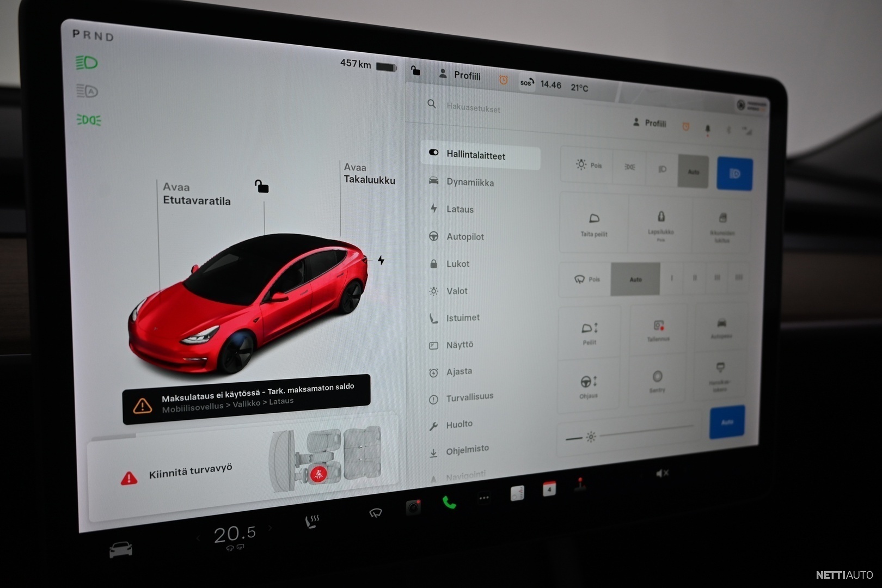Select wiper speed I
Image resolution: width=882 pixels, height=588 pixels.
click(x=671, y=278)
